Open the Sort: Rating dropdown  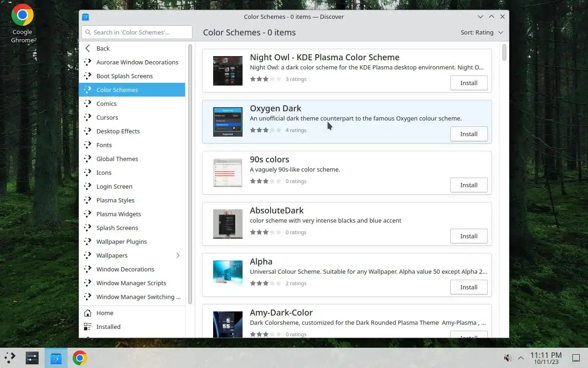pyautogui.click(x=482, y=32)
